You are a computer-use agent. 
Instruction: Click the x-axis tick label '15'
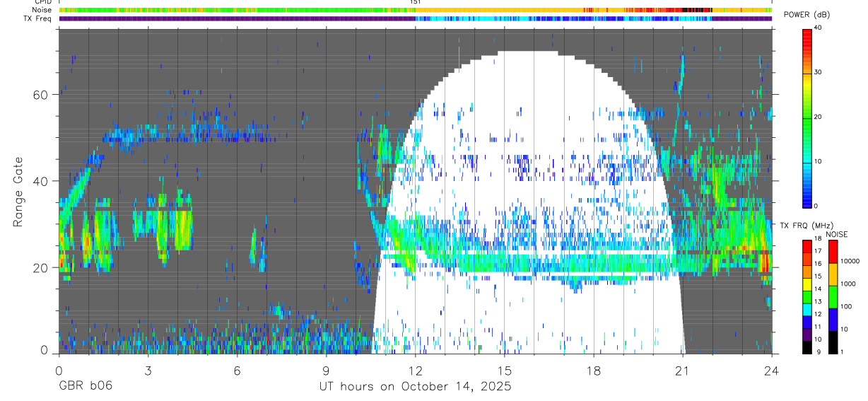[x=504, y=369]
